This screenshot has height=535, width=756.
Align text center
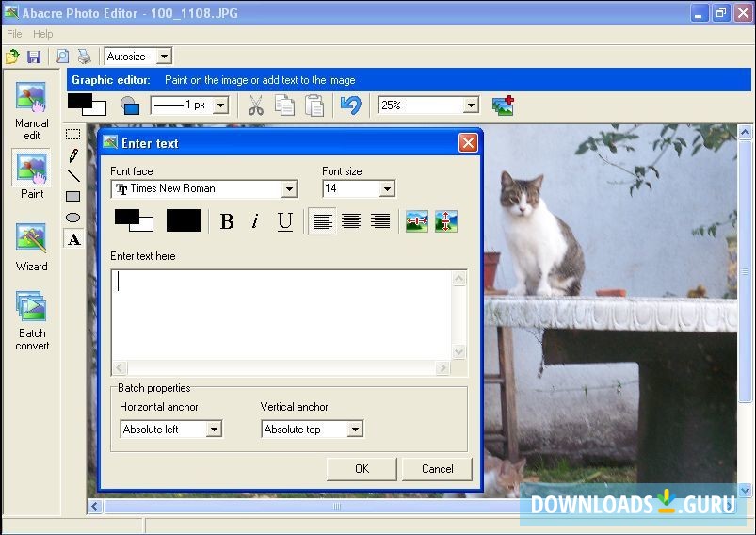pyautogui.click(x=351, y=221)
